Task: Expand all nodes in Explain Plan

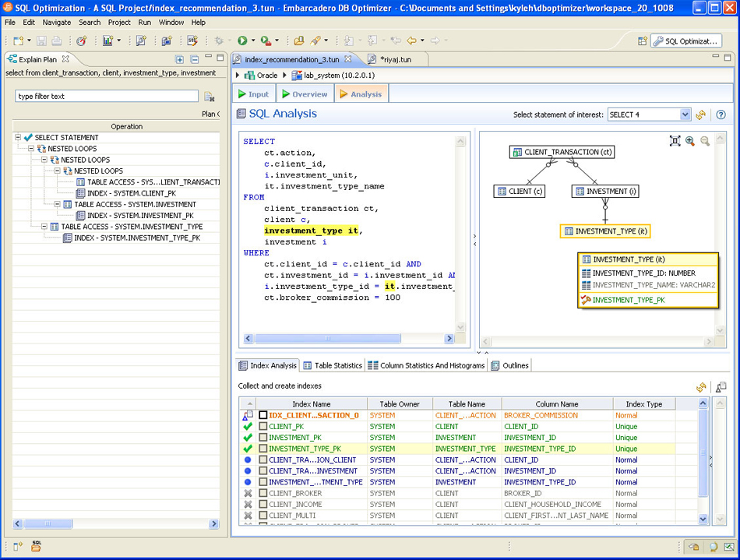Action: coord(180,59)
